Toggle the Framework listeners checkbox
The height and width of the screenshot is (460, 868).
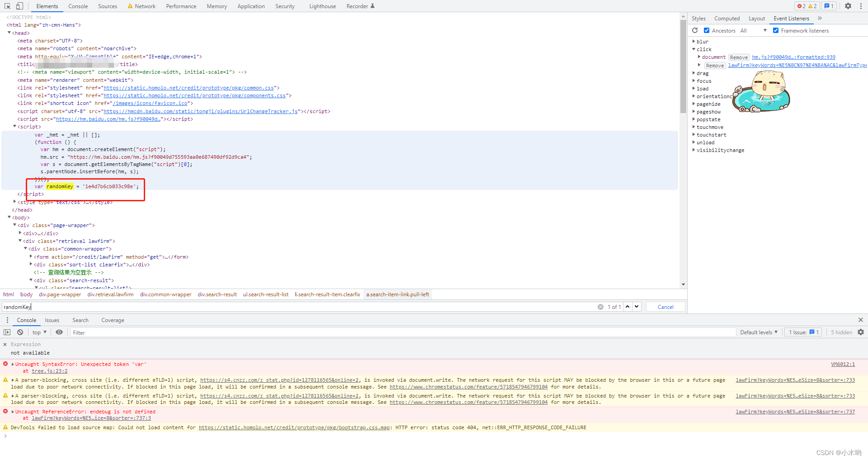[776, 30]
